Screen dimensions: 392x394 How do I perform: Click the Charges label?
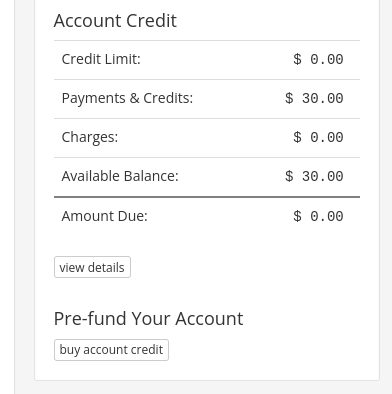(x=90, y=137)
